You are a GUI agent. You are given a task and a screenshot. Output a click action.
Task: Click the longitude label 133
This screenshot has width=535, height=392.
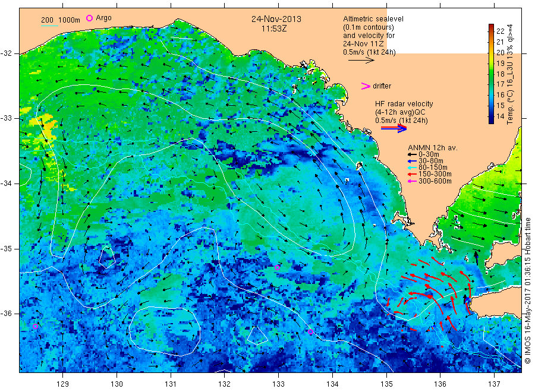(278, 384)
